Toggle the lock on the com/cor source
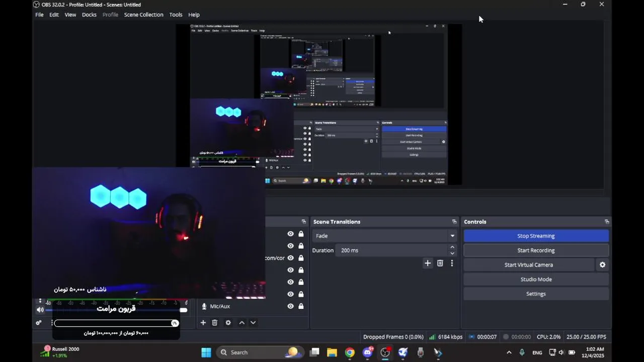This screenshot has width=644, height=362. [x=301, y=258]
